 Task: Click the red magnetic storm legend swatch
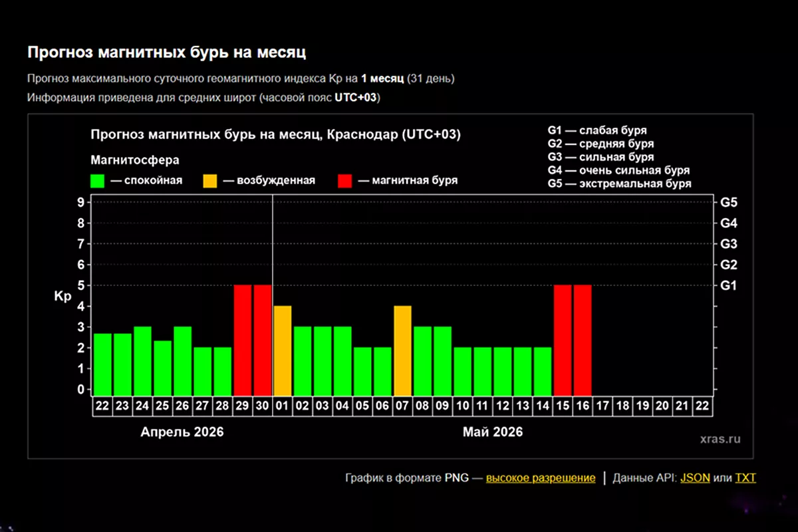point(344,181)
